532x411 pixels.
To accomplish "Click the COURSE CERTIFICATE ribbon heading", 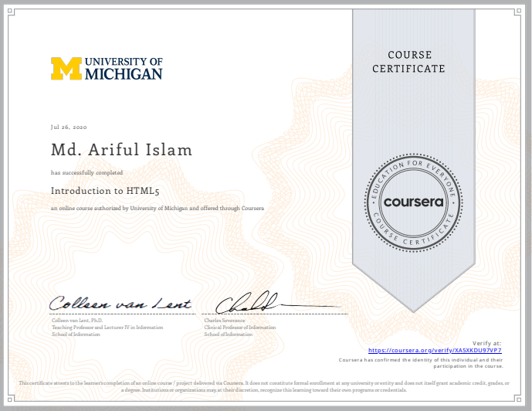I will (408, 62).
